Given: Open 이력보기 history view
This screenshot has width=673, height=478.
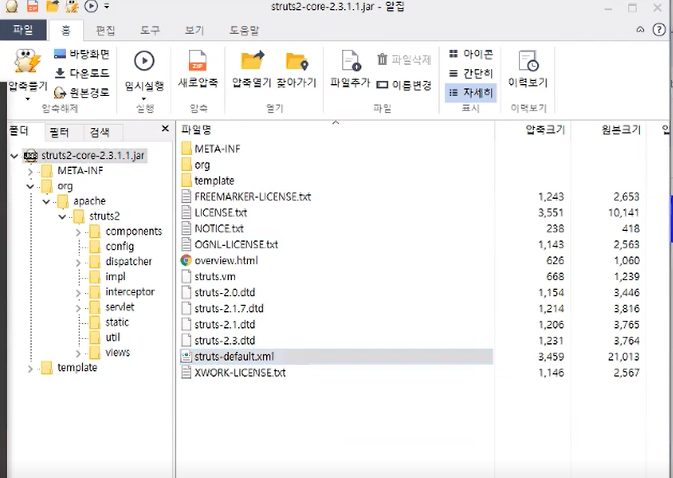Looking at the screenshot, I should coord(528,69).
